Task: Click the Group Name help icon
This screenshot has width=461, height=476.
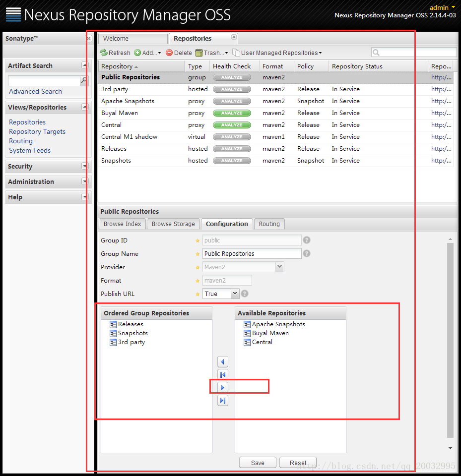Action: coord(307,253)
